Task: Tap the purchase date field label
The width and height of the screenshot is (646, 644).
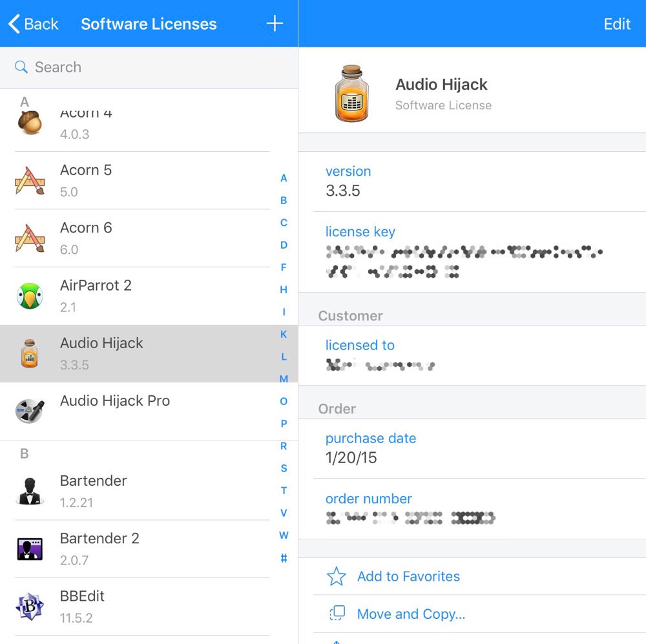Action: coord(371,438)
